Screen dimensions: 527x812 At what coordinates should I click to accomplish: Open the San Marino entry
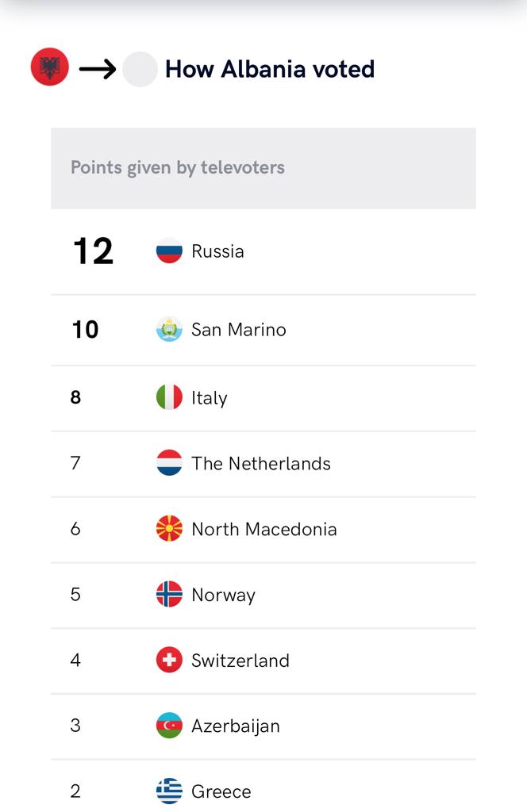coord(263,330)
